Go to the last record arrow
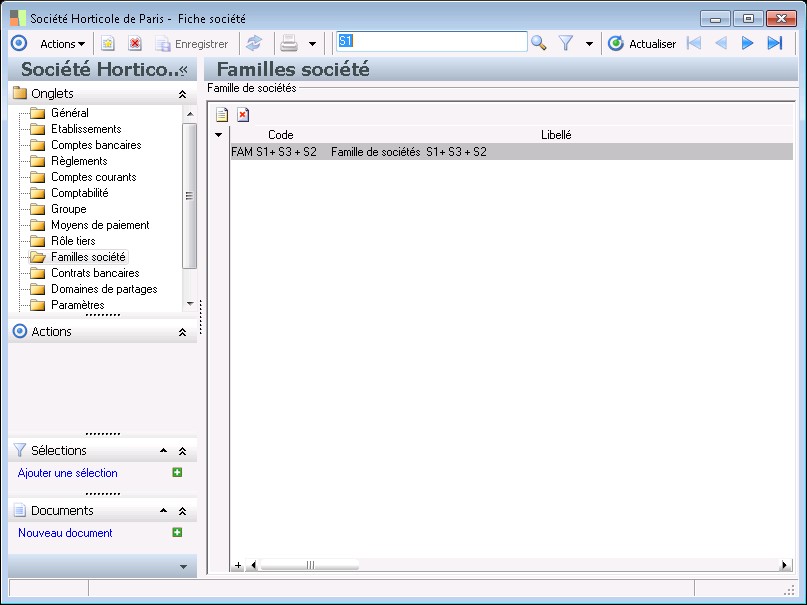The height and width of the screenshot is (605, 807). [x=774, y=43]
